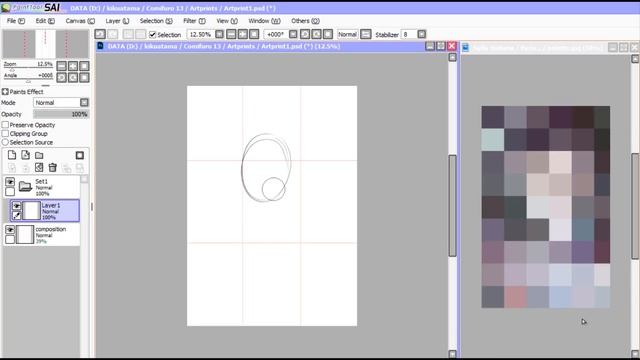Screen dimensions: 640x360
Task: Add a layer mask
Action: point(80,155)
